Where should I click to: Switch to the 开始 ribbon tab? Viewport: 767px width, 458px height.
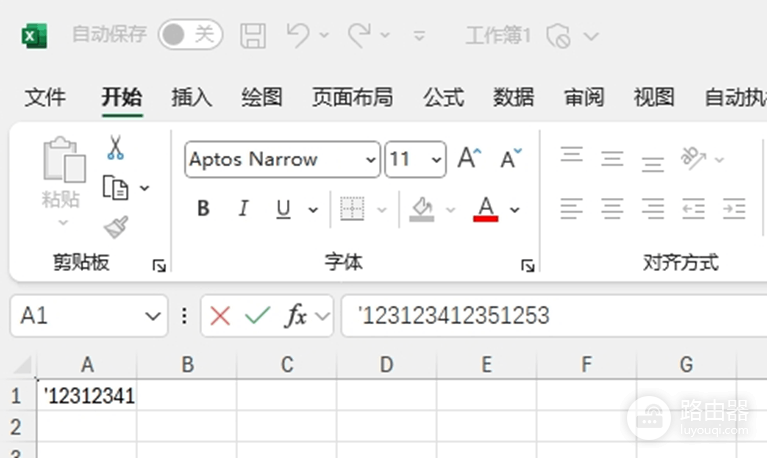(x=122, y=97)
